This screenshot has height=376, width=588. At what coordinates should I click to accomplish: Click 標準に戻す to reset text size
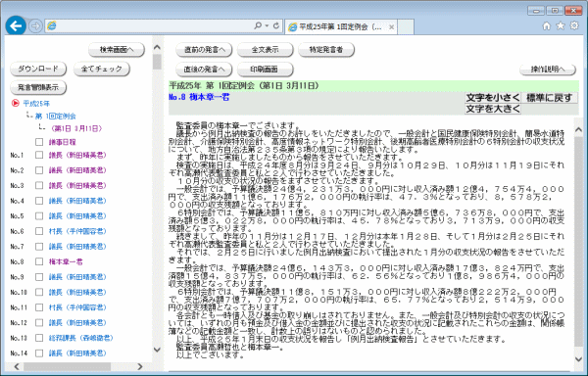(x=550, y=98)
